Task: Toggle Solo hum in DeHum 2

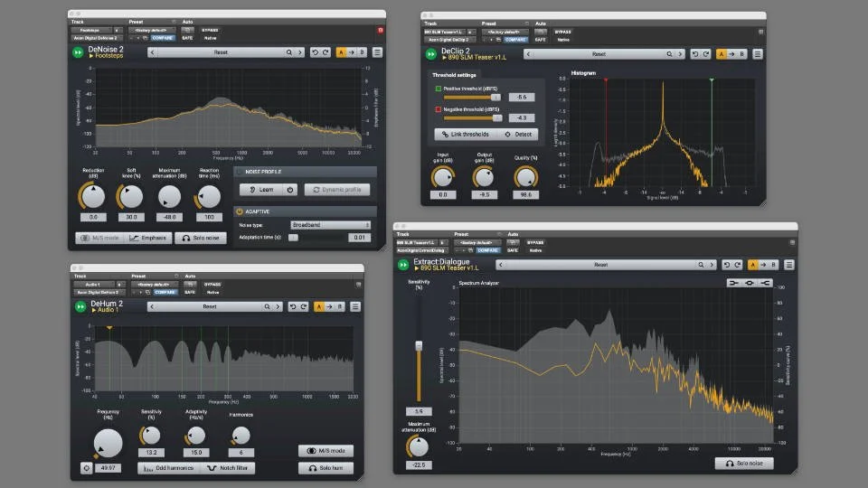Action: [326, 468]
